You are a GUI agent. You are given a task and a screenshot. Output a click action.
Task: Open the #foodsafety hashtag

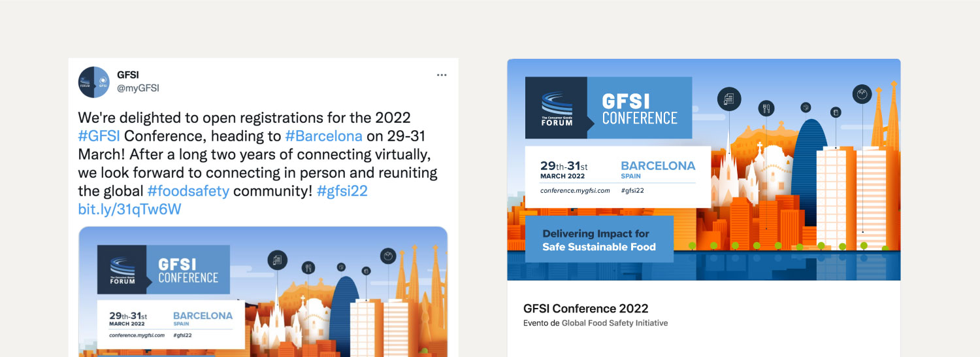[x=188, y=191]
